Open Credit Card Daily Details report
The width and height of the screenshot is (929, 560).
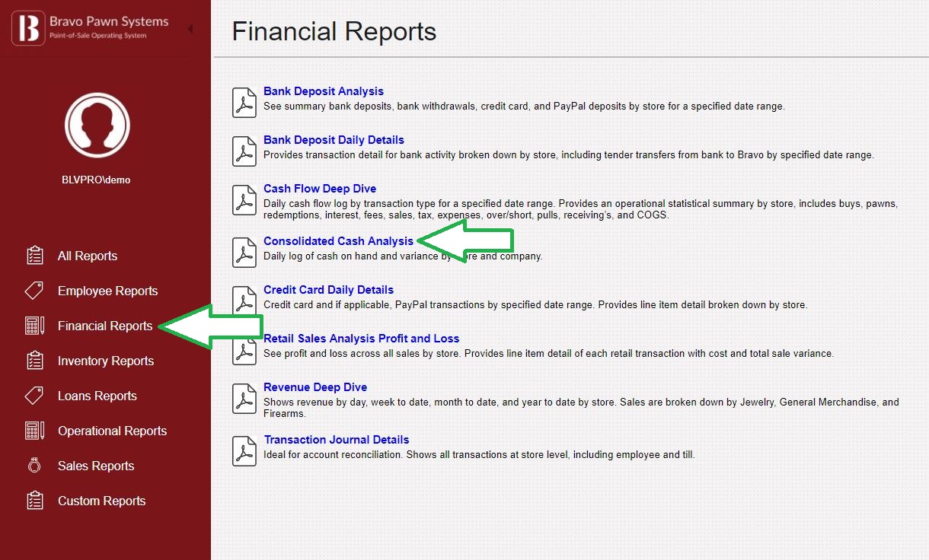click(328, 290)
